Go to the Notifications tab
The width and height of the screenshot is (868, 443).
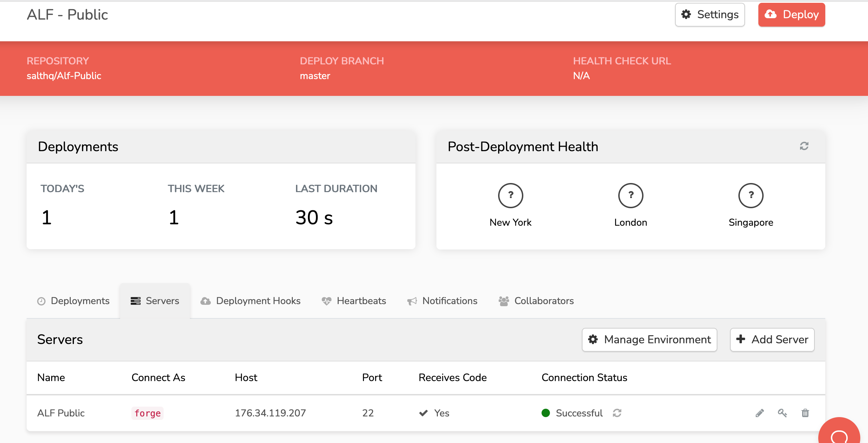(442, 301)
